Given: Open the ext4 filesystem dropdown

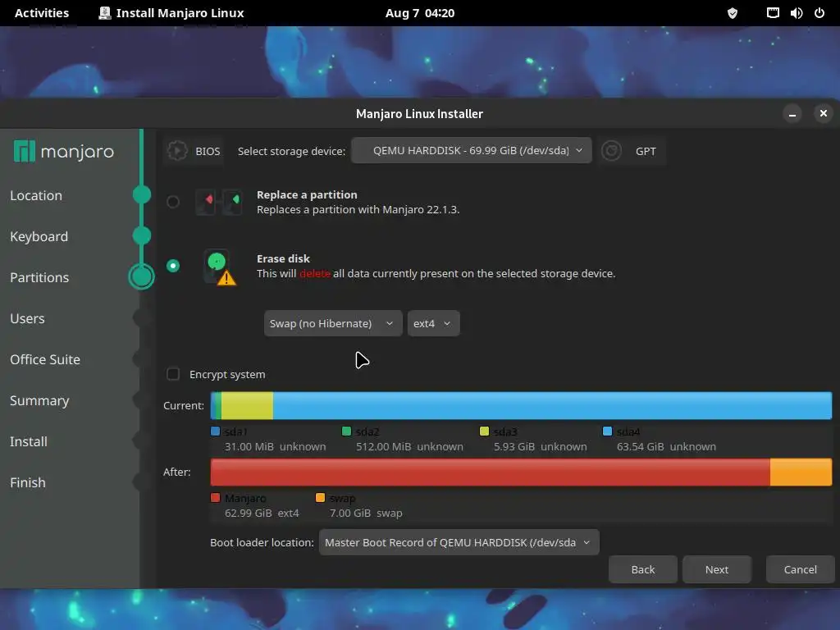Looking at the screenshot, I should pos(433,323).
